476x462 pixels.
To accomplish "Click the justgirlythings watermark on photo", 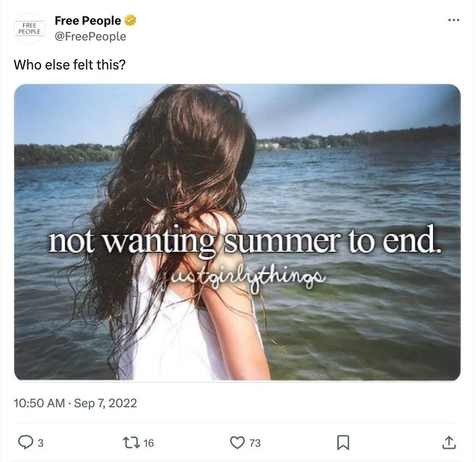I will pos(244,276).
